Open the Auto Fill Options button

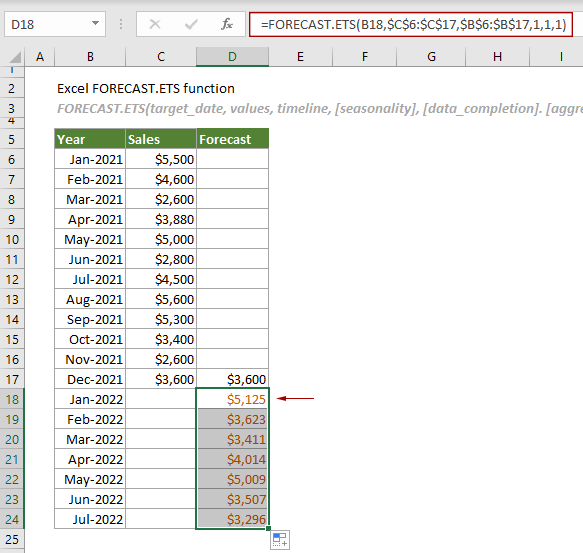tap(280, 540)
